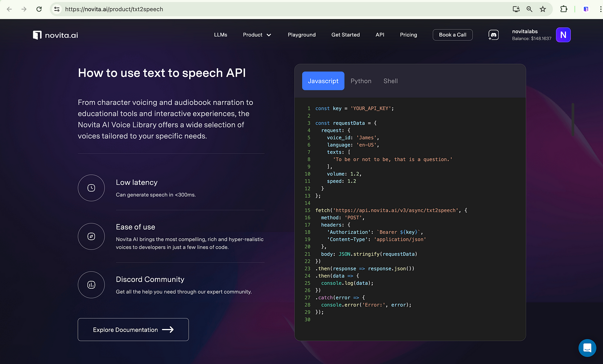This screenshot has width=603, height=364.
Task: Open the support chat bubble
Action: click(587, 348)
